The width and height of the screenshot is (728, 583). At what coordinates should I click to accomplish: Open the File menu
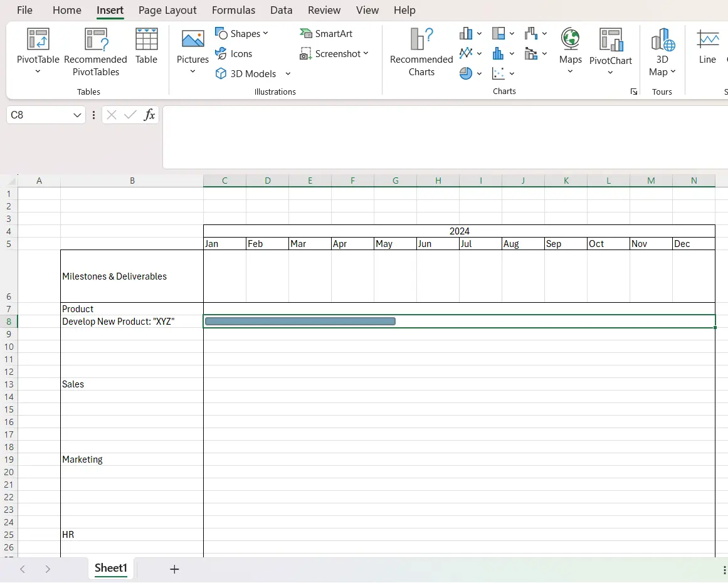tap(24, 10)
